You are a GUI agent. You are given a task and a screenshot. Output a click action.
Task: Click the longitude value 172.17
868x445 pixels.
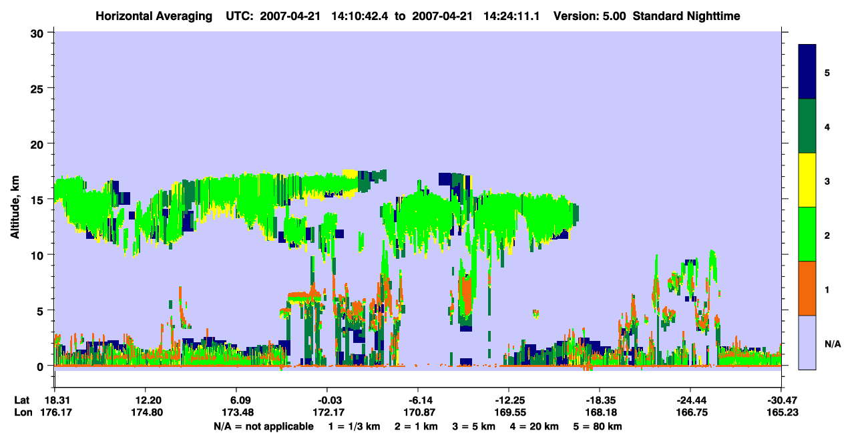point(327,412)
